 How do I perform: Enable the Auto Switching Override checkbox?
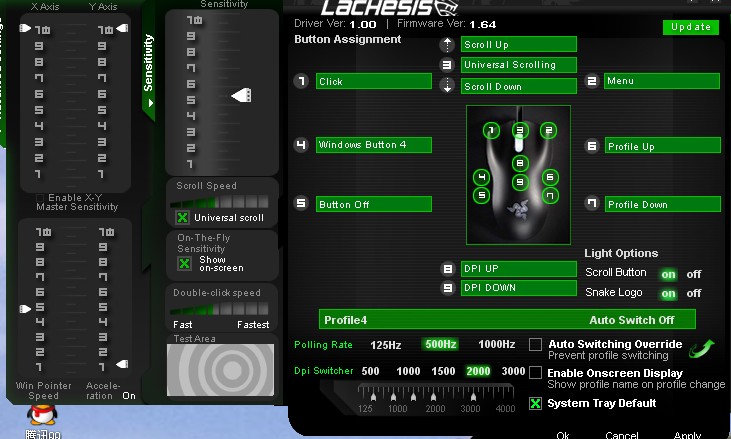[x=536, y=345]
